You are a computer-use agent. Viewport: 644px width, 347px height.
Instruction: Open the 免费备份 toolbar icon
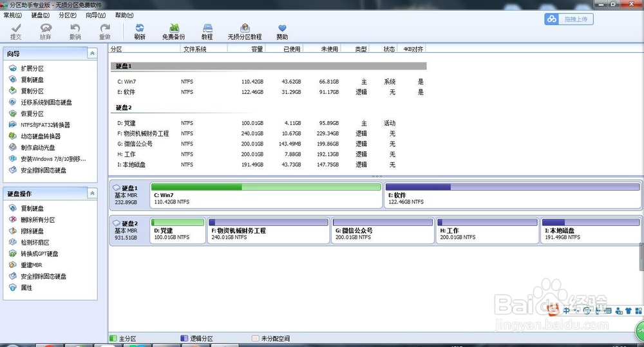[x=174, y=28]
